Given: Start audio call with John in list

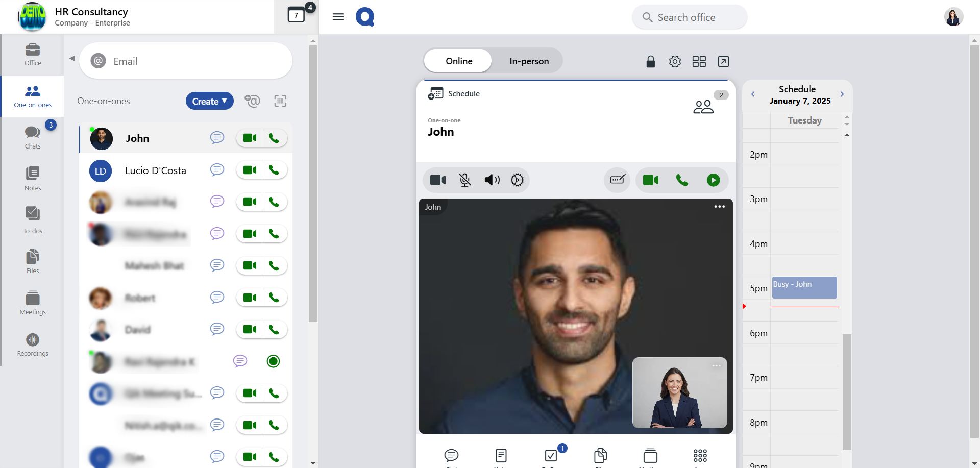Looking at the screenshot, I should coord(274,138).
